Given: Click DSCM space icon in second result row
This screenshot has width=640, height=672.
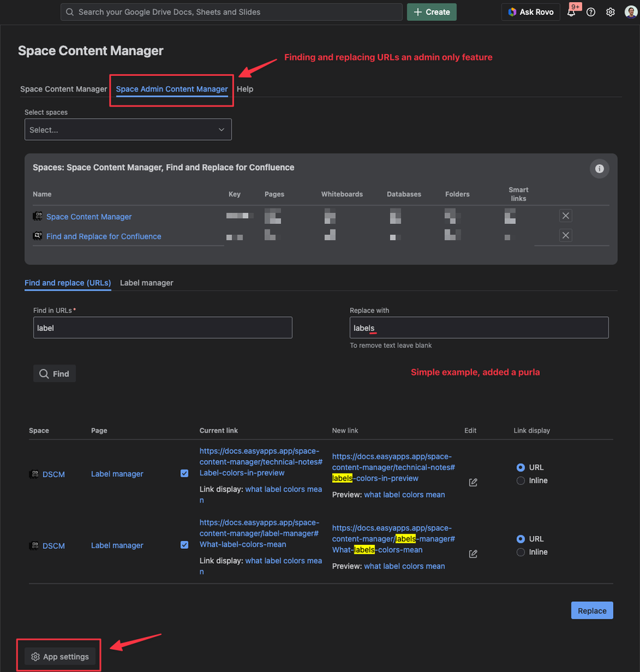Looking at the screenshot, I should [x=34, y=546].
